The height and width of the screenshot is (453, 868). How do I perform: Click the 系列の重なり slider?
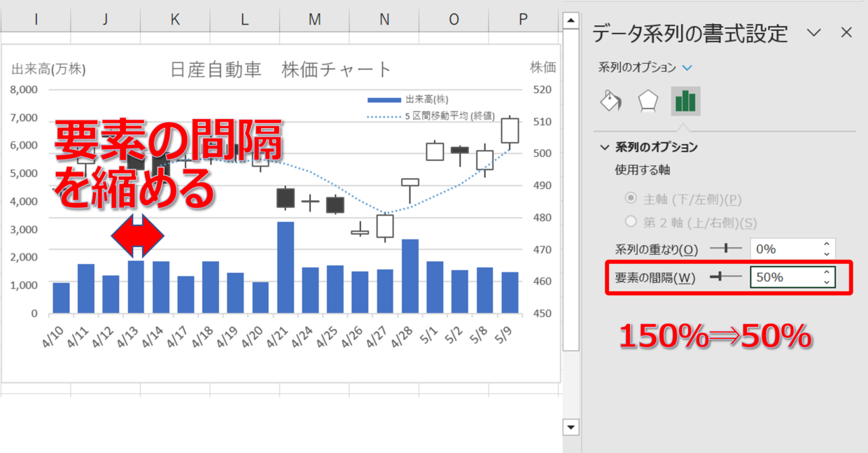point(725,249)
